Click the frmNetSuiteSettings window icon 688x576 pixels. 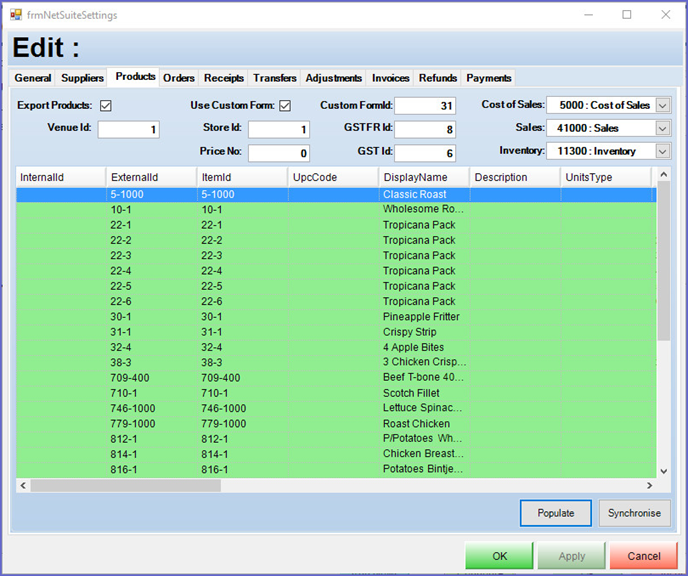click(16, 15)
